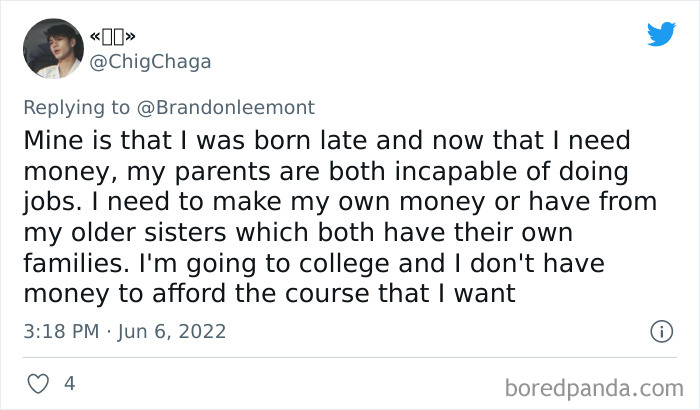Open the @ChigChaga handle link
The width and height of the screenshot is (700, 410).
(x=150, y=62)
